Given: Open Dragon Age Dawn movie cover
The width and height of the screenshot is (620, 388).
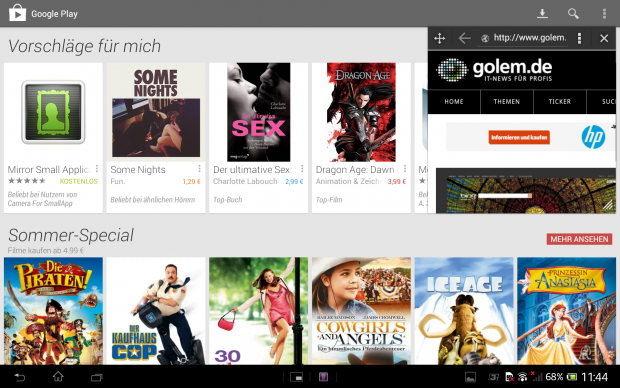Looking at the screenshot, I should tap(361, 112).
